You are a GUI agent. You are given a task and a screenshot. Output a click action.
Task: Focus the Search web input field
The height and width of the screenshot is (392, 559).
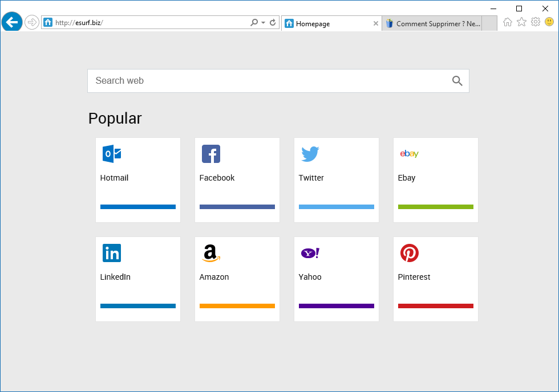[x=278, y=81]
